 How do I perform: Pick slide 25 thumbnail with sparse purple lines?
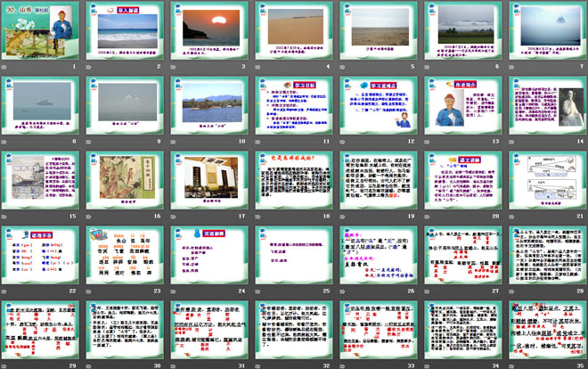pos(294,256)
